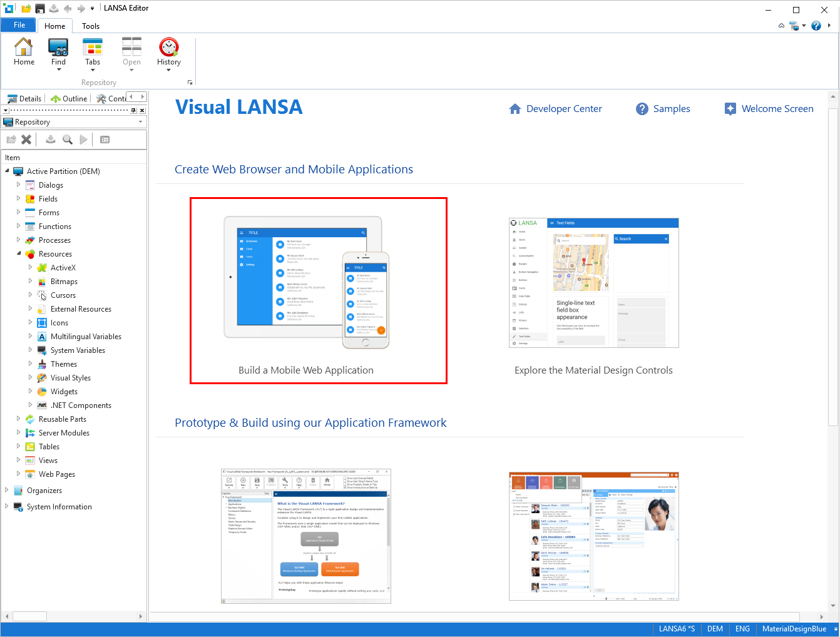This screenshot has width=840, height=637.
Task: Click the Tabs icon in the ribbon
Action: [93, 47]
